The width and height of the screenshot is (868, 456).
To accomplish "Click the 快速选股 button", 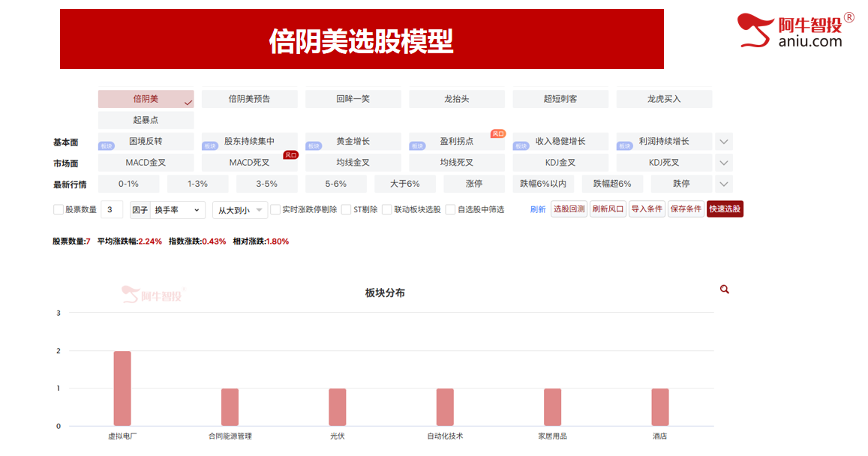I will pos(725,209).
